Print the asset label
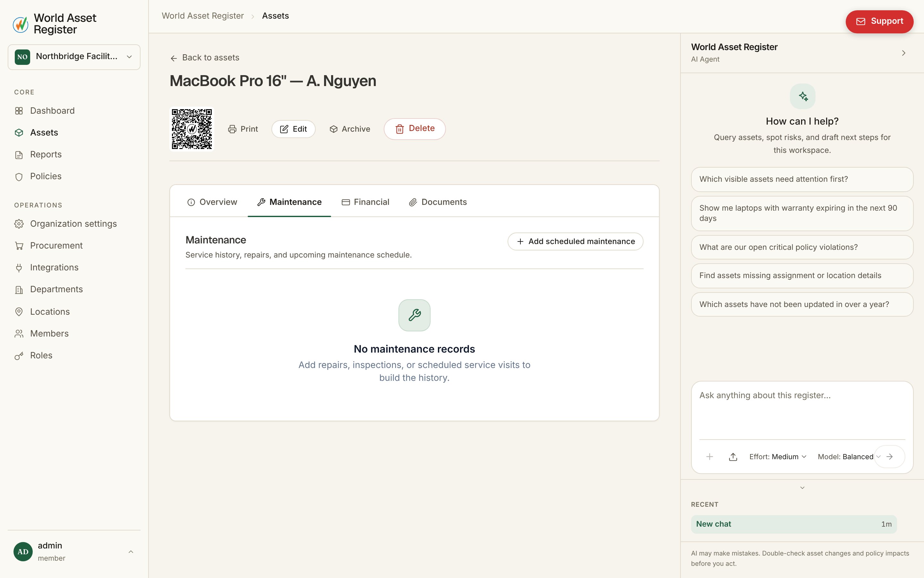The height and width of the screenshot is (578, 924). [x=243, y=129]
